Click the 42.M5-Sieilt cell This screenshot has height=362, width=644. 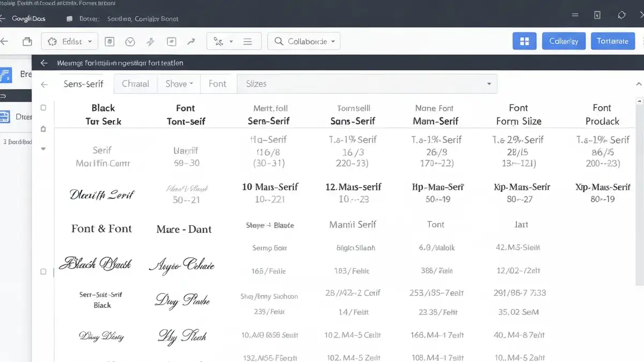[x=518, y=248]
